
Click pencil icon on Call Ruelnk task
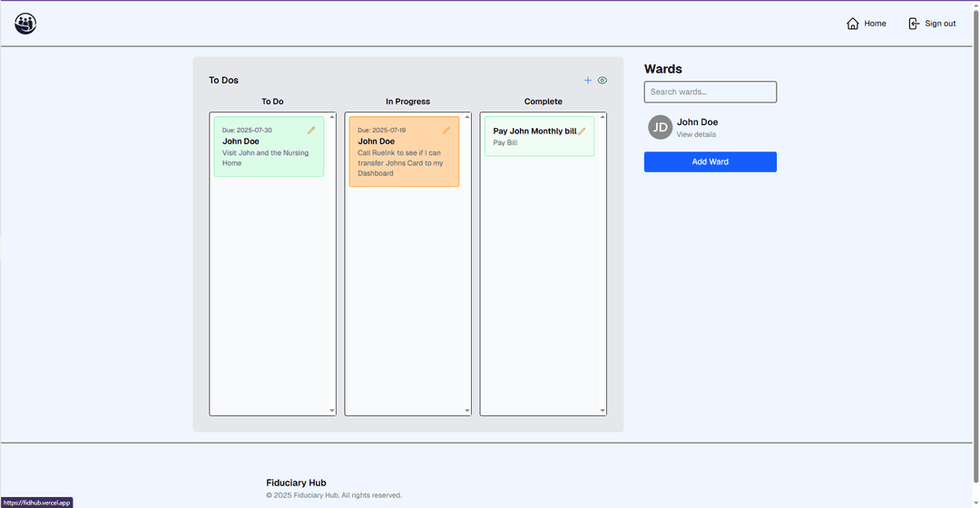point(446,131)
